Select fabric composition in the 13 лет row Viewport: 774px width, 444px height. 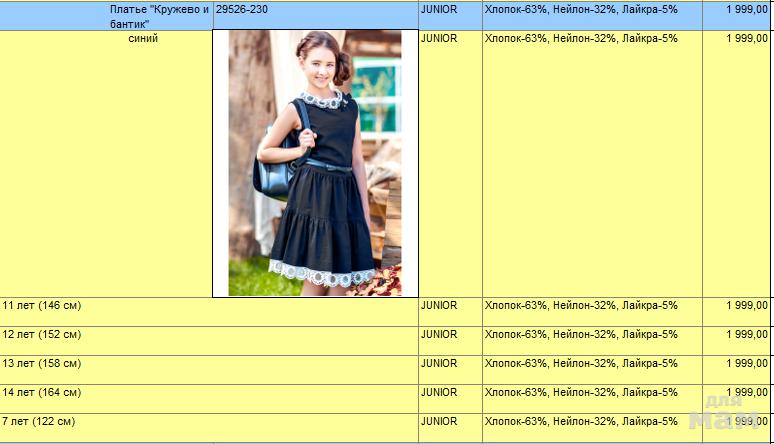pyautogui.click(x=580, y=363)
